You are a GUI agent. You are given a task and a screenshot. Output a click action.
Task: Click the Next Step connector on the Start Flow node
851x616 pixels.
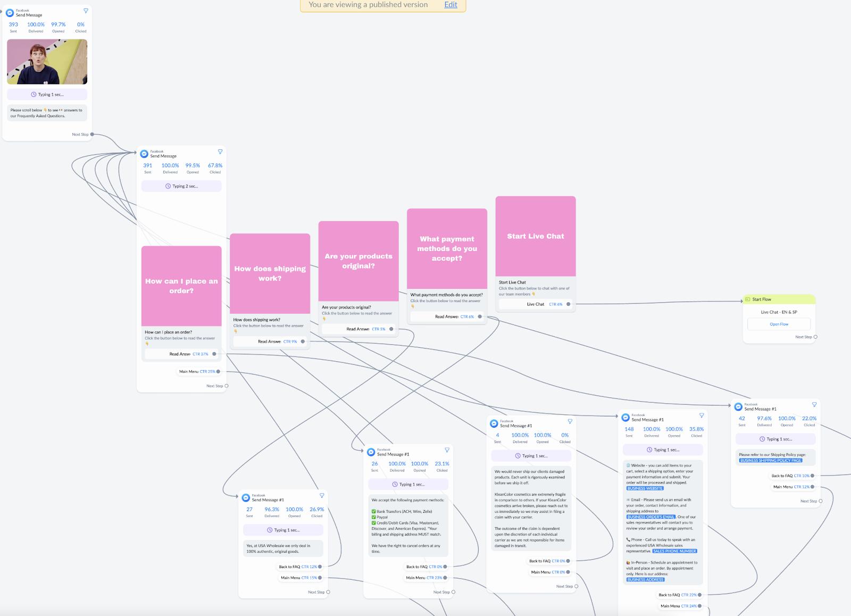tap(815, 337)
